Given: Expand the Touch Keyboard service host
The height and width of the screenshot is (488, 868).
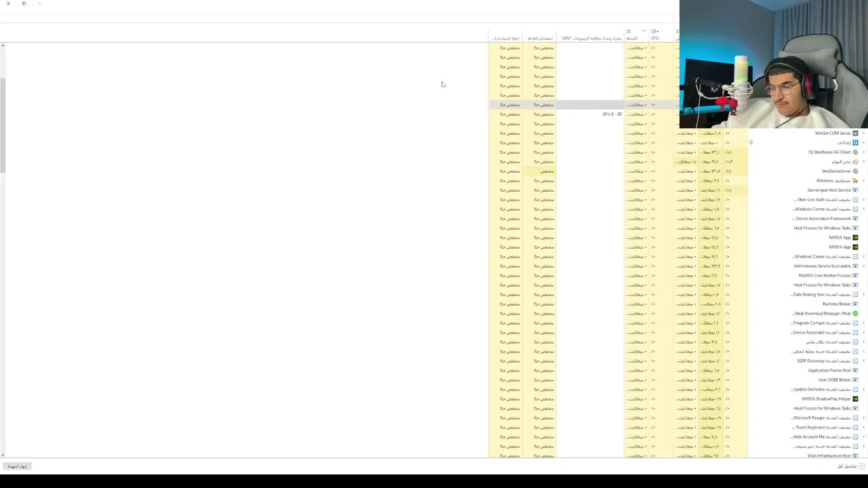Looking at the screenshot, I should pyautogui.click(x=863, y=427).
